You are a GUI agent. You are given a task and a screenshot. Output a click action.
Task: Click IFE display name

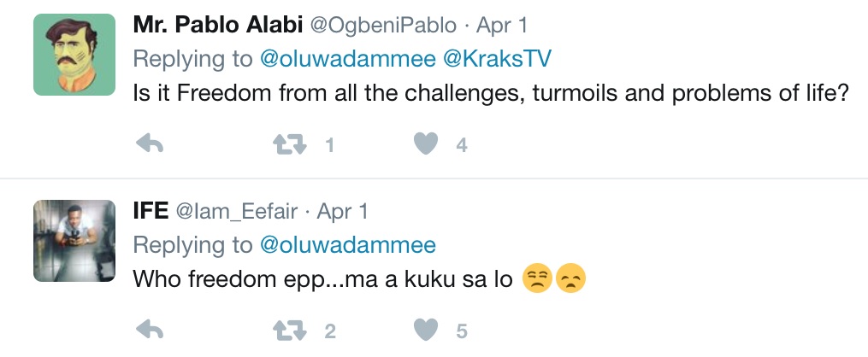[x=151, y=210]
